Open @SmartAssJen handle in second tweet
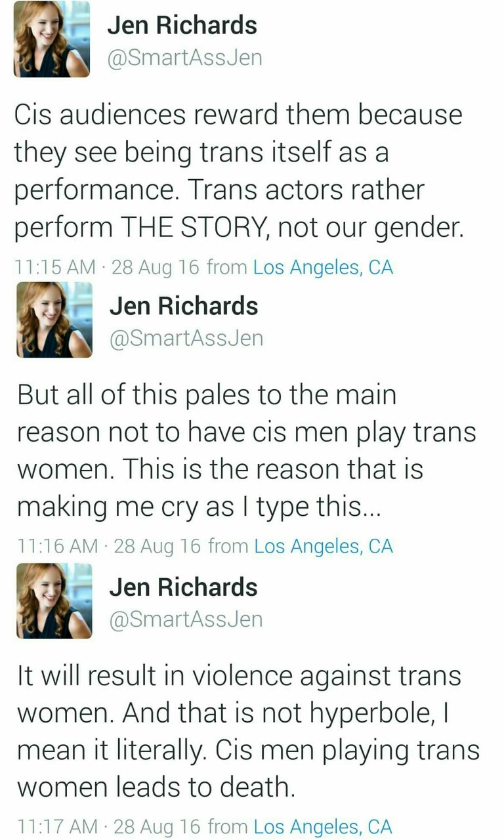 tap(186, 339)
